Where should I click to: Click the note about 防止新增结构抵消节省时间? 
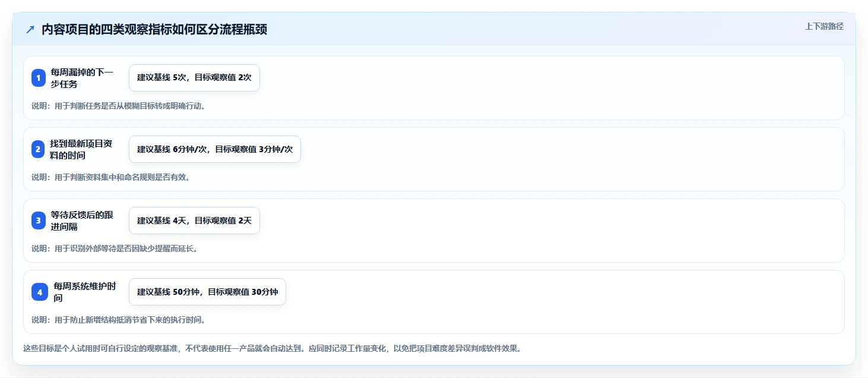tap(118, 320)
